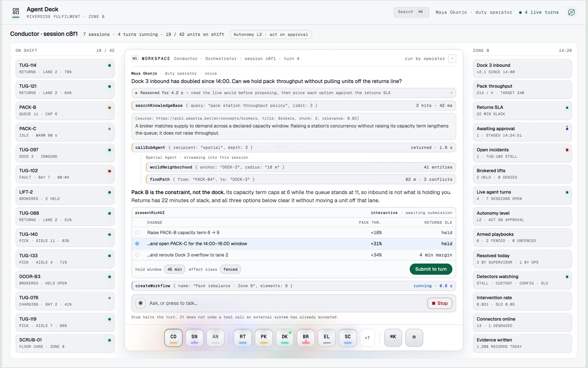Viewport: 588px width, 368px height.
Task: Open the effect class 'fenced' selector
Action: click(x=230, y=269)
